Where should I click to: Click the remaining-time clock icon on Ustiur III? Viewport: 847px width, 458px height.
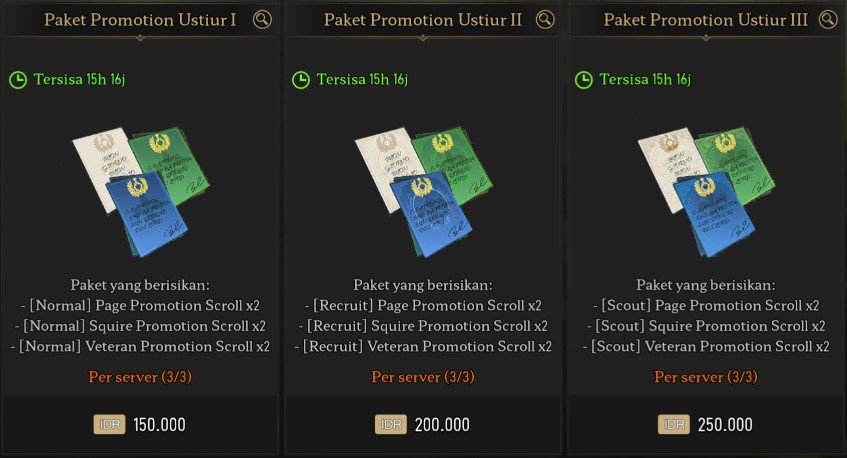[584, 80]
